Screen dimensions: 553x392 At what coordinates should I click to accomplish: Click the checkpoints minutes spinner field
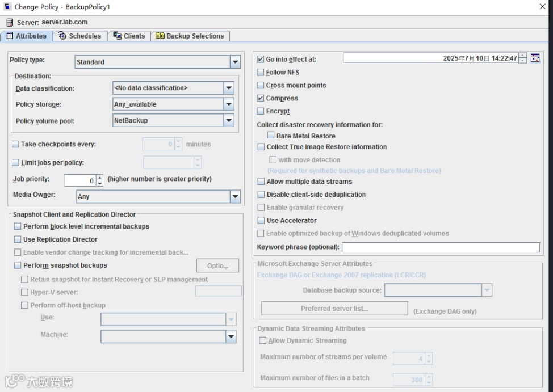[158, 144]
